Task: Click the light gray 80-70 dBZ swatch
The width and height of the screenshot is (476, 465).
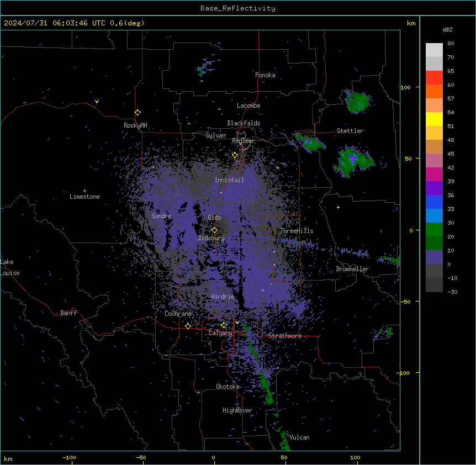Action: tap(434, 50)
